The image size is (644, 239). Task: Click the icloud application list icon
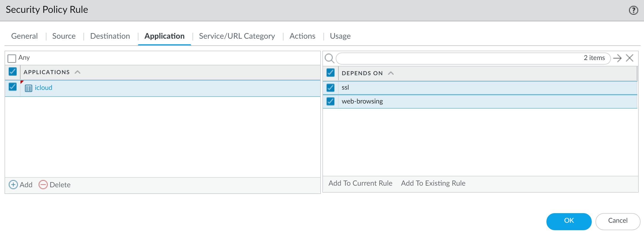pyautogui.click(x=29, y=88)
